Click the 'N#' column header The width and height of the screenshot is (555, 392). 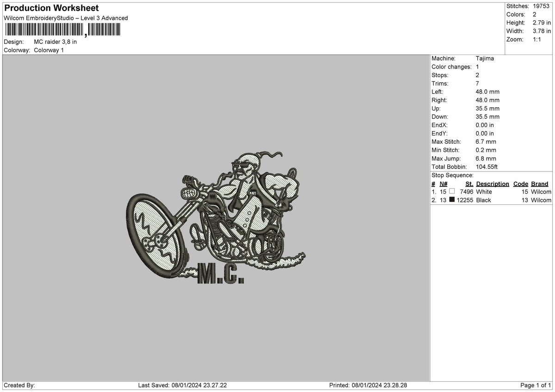tap(443, 184)
